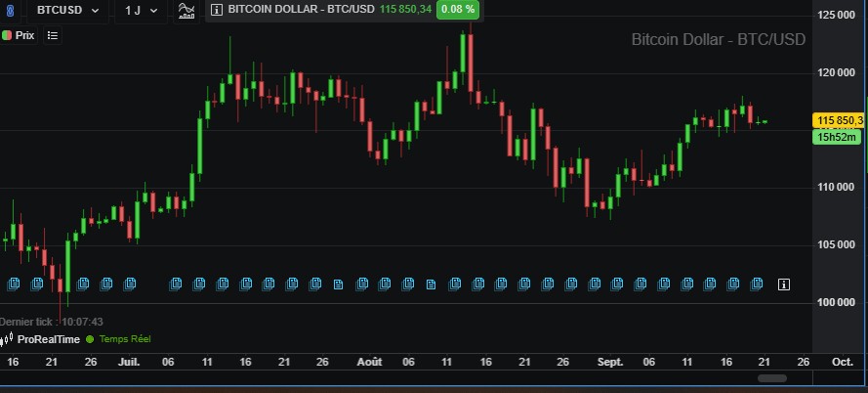Open the single-page news icon between 06 and 11 August

coord(431,284)
